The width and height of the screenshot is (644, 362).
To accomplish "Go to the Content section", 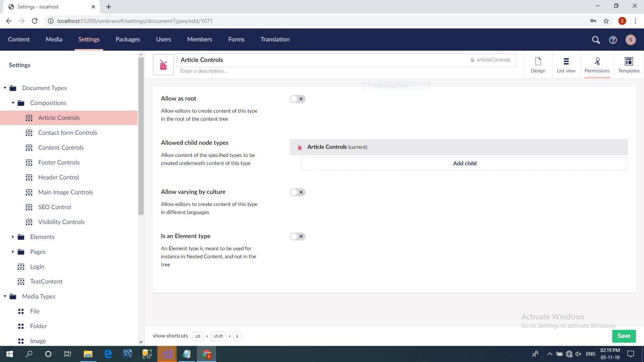I will [x=19, y=39].
